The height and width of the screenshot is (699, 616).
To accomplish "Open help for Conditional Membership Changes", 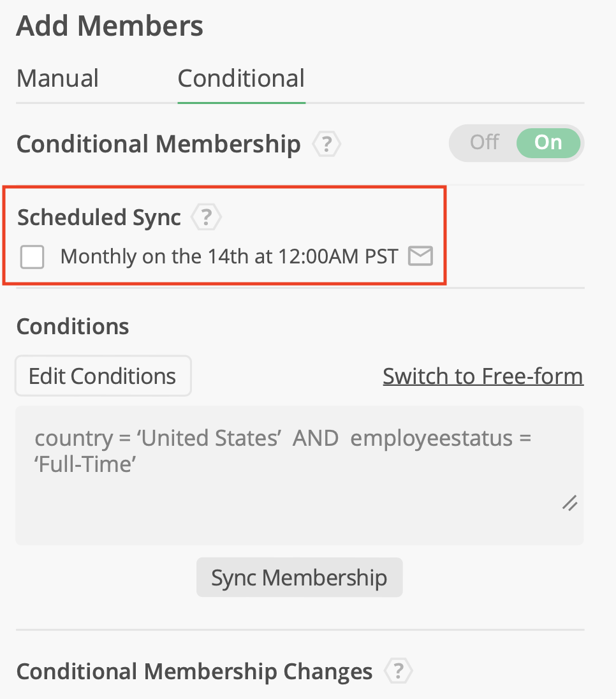I will 399,671.
